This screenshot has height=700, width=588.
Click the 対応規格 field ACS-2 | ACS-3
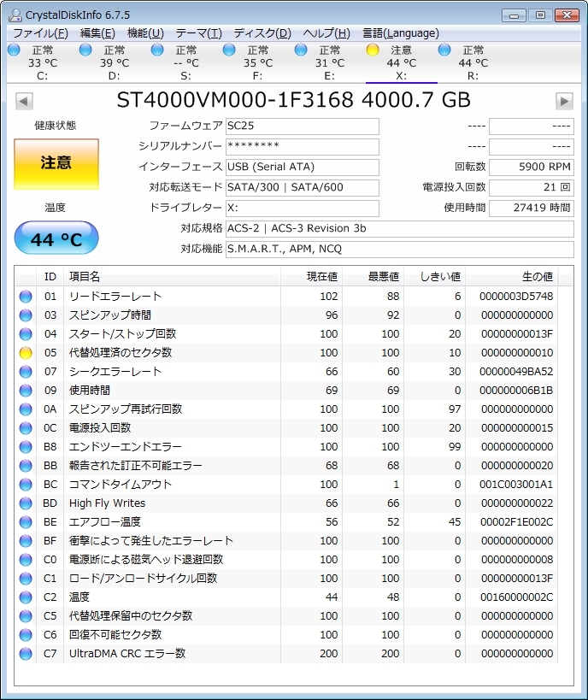[400, 228]
